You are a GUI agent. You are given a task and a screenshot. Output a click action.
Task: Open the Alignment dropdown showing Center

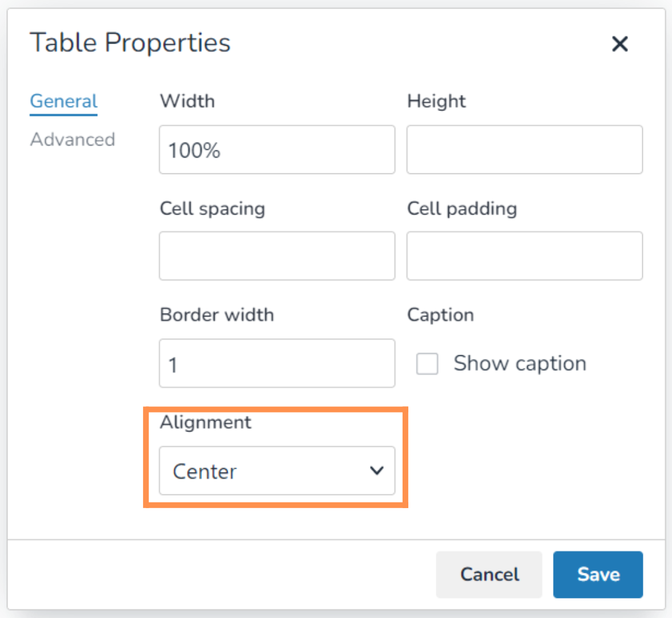click(x=277, y=471)
